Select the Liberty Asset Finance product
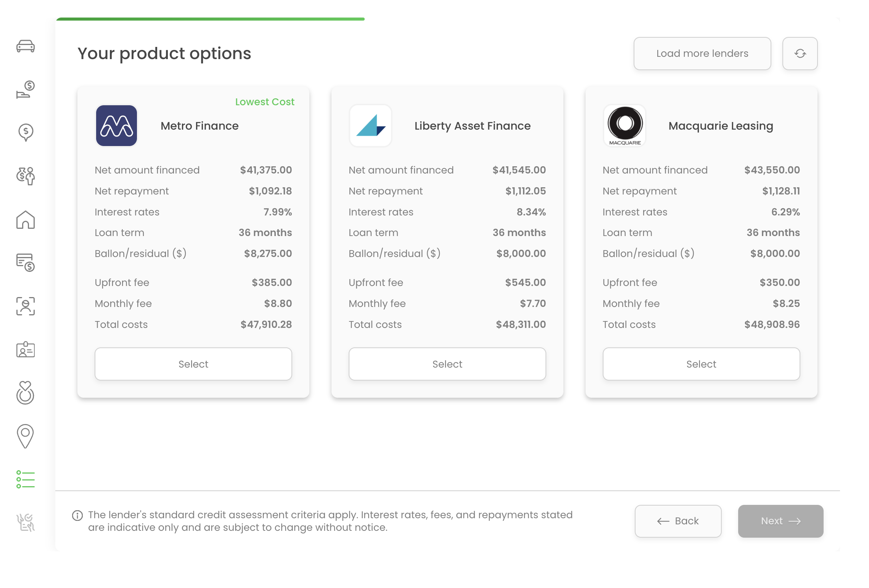This screenshot has width=869, height=588. point(447,364)
